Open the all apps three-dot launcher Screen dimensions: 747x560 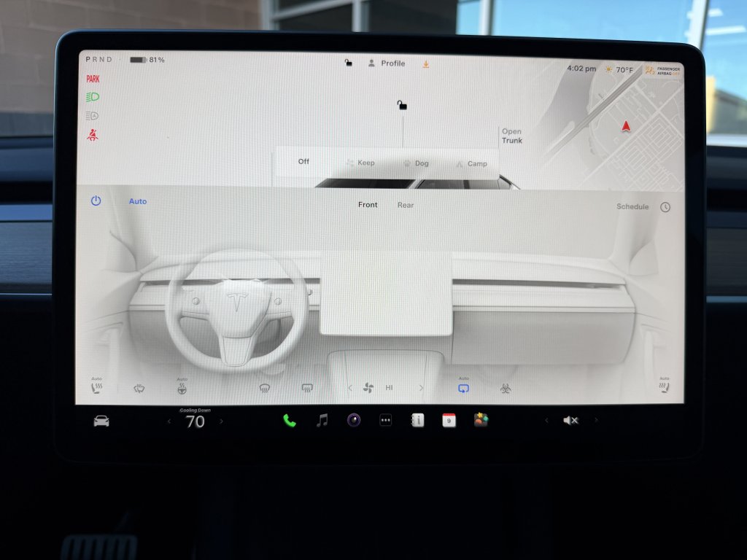tap(385, 421)
